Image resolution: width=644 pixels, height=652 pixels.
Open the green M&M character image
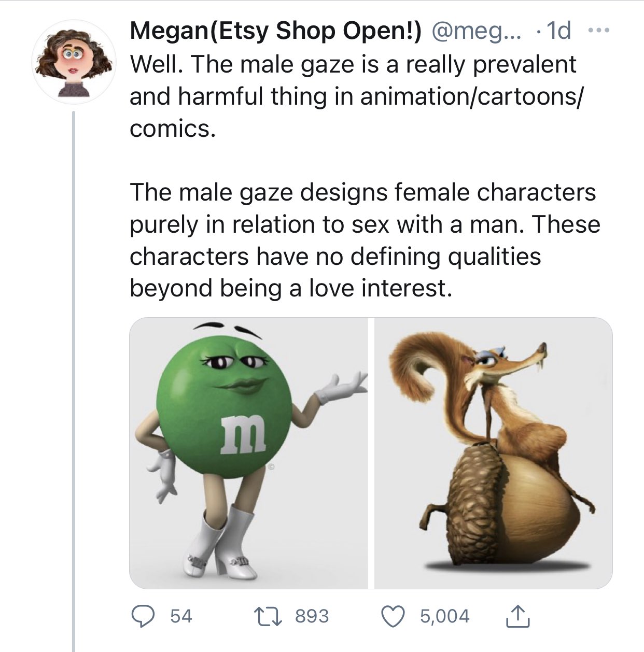coord(248,453)
